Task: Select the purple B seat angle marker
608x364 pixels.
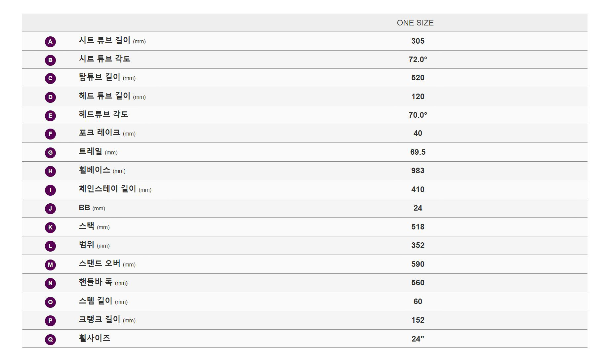Action: pos(50,60)
